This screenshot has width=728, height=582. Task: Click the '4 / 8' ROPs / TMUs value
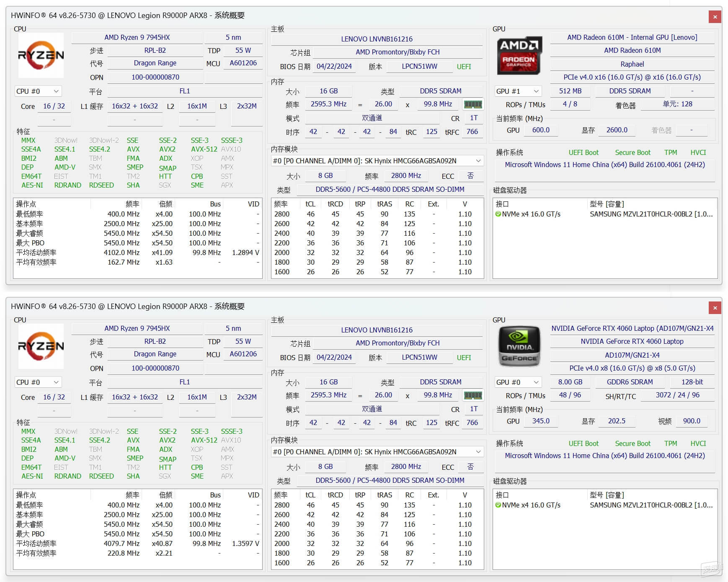pos(570,104)
